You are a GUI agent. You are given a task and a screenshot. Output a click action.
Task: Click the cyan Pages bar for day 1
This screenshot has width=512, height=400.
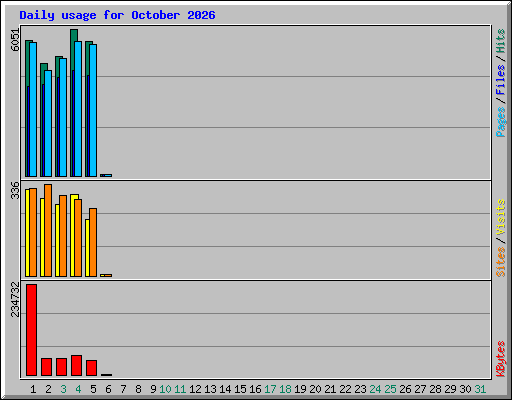[x=33, y=109]
